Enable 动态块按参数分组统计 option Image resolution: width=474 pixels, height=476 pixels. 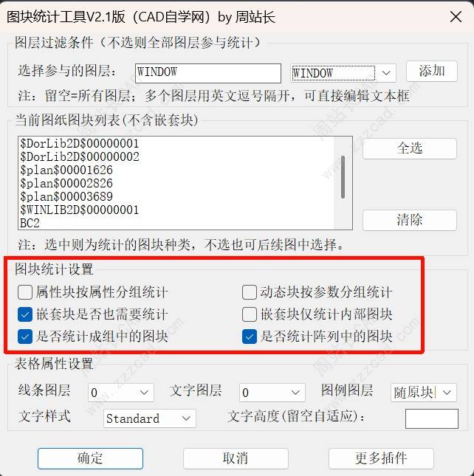tap(250, 292)
